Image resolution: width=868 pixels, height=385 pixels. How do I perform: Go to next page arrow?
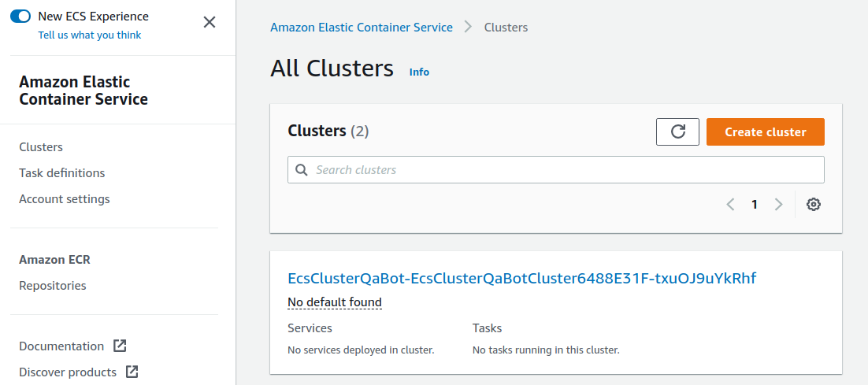(x=778, y=205)
